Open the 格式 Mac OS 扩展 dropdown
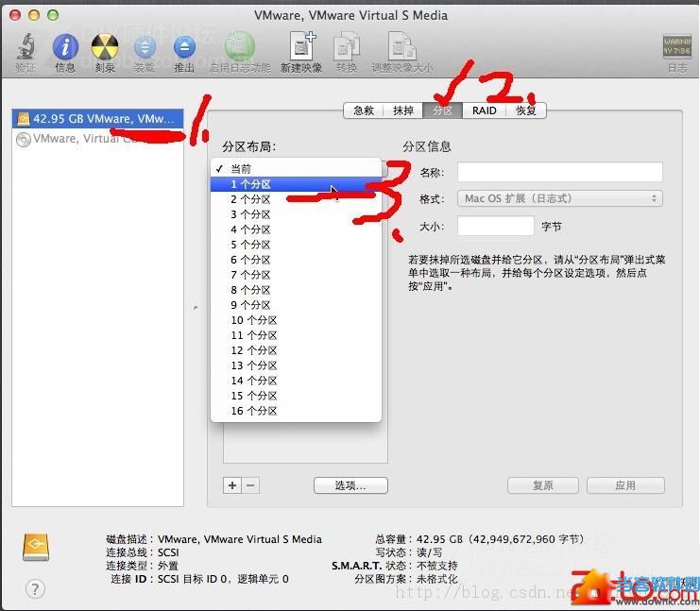Screen dimensions: 700x611 (x=559, y=198)
